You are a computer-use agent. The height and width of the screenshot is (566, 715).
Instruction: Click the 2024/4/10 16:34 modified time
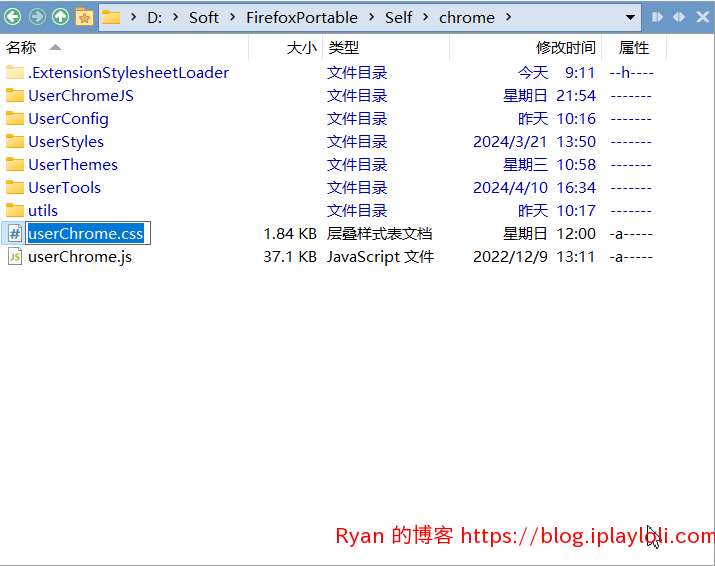(x=534, y=187)
